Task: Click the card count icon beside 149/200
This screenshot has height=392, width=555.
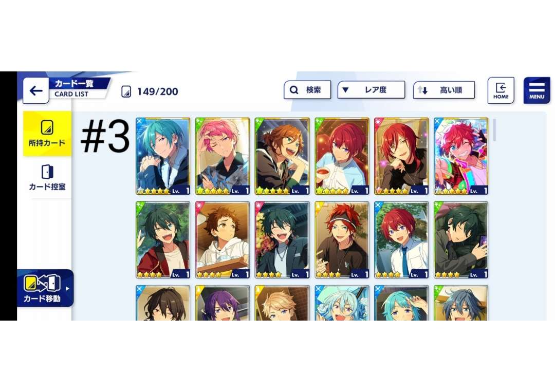Action: [x=126, y=91]
